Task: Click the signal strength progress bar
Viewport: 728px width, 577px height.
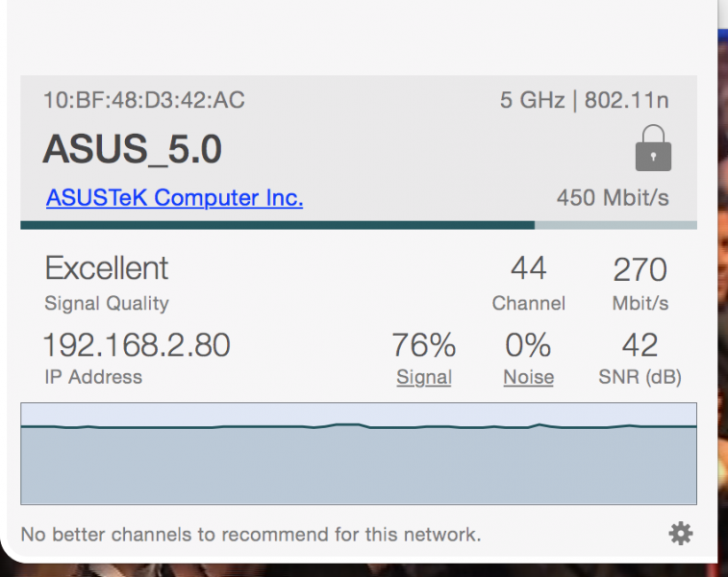Action: [358, 225]
